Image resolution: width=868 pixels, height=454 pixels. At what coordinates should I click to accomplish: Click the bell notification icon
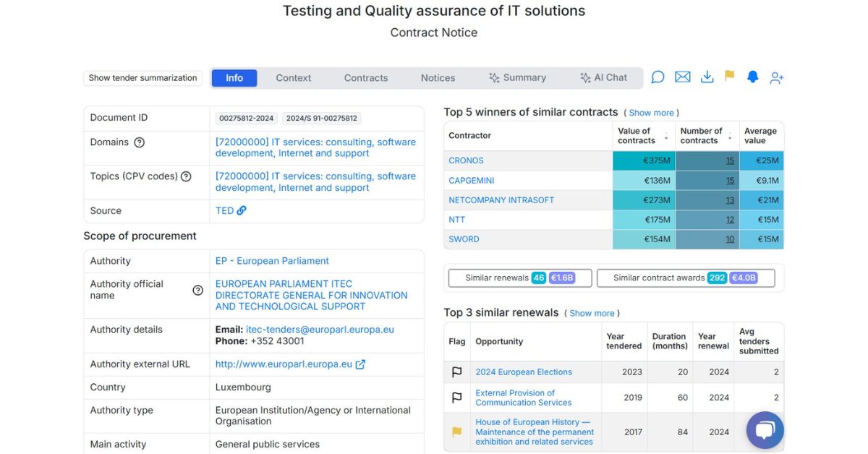(752, 77)
